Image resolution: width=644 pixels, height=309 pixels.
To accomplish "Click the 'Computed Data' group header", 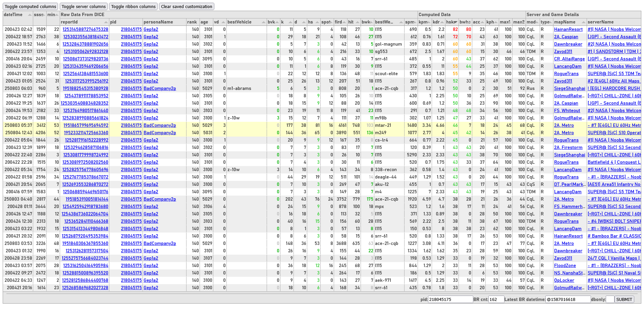I will click(472, 15).
